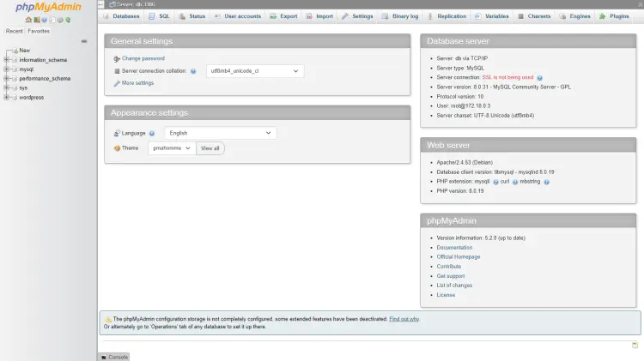Screen dimensions: 644x361
Task: Open the Plugins tab
Action: coord(615,16)
